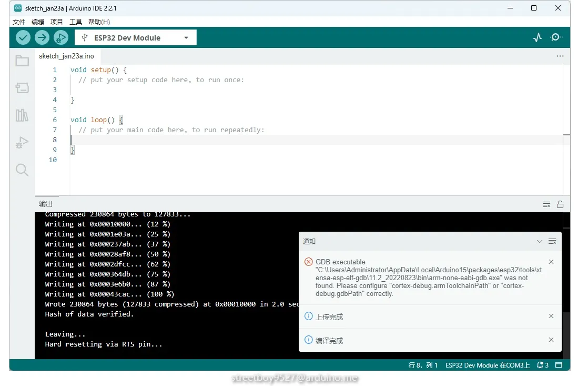Open the Serial Plotter icon

[537, 37]
